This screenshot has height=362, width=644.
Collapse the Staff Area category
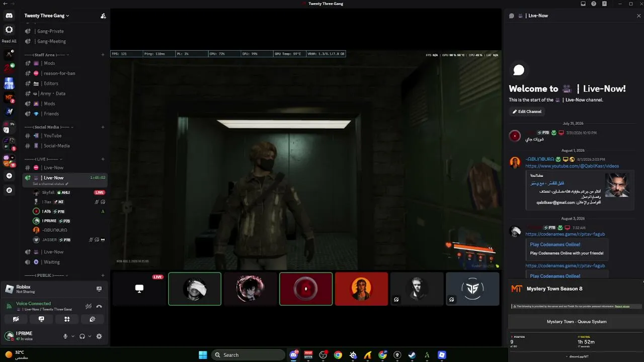point(47,55)
